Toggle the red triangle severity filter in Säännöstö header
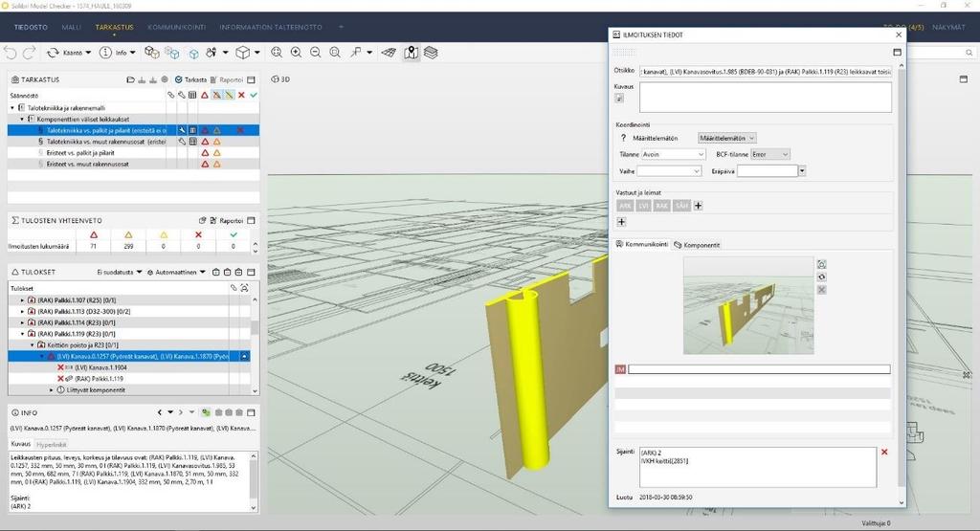Screen dimensions: 980x531 205,95
